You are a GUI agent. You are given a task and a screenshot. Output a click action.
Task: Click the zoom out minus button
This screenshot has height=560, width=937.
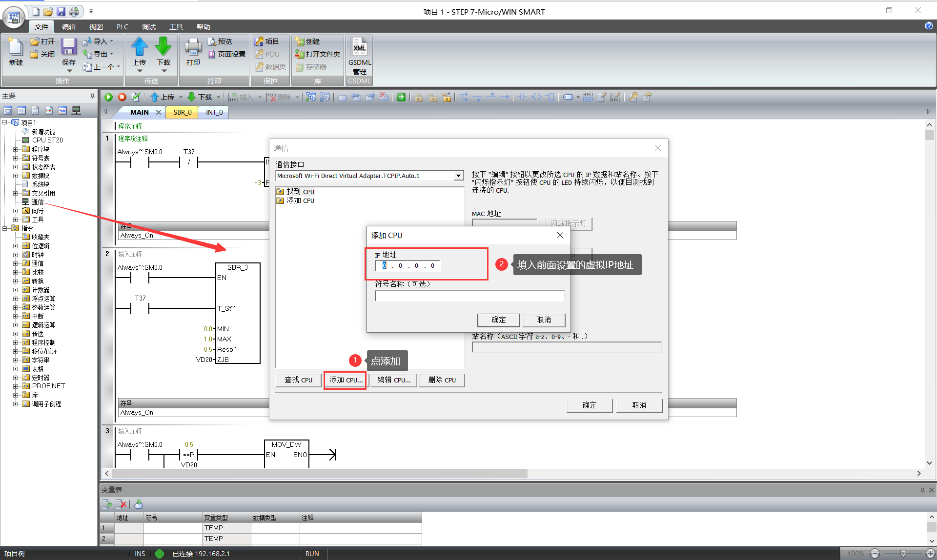(875, 553)
